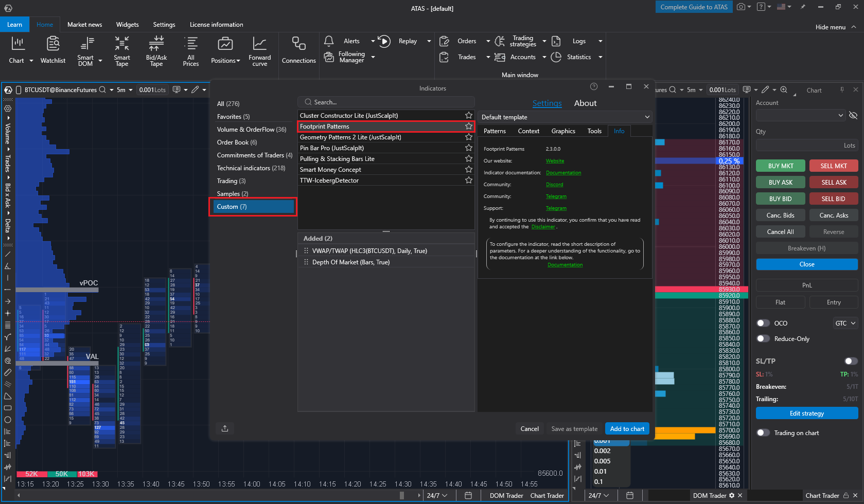
Task: Enable the OCO toggle
Action: tap(763, 323)
